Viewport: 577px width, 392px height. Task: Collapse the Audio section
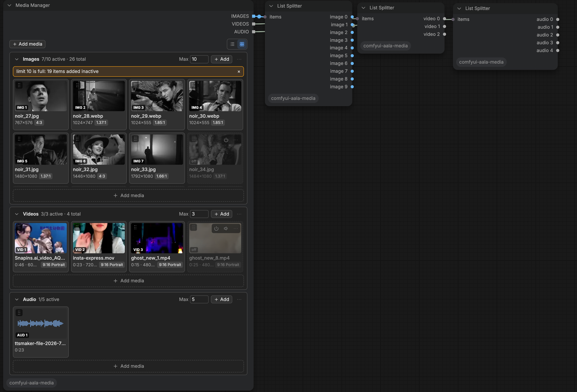click(17, 299)
